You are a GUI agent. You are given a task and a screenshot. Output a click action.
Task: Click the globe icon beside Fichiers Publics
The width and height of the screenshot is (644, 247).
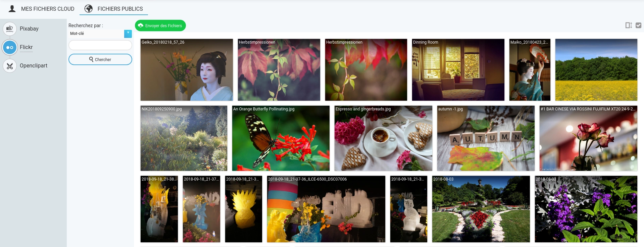click(89, 9)
